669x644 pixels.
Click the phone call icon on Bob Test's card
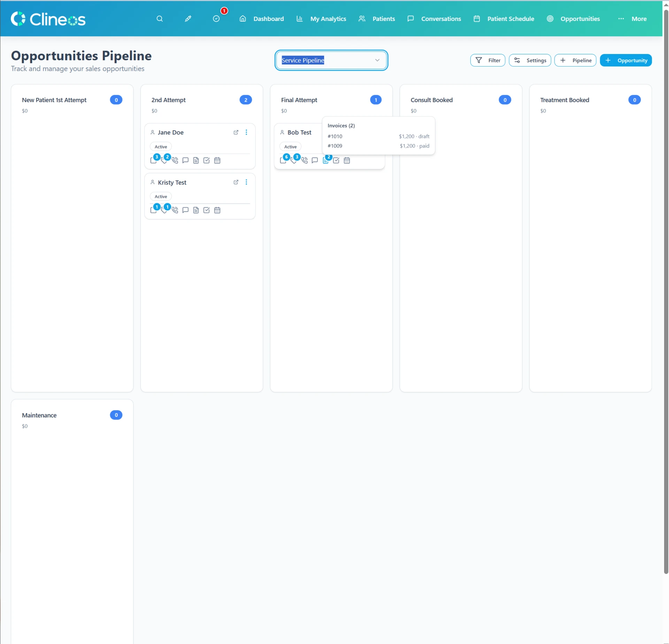[305, 161]
